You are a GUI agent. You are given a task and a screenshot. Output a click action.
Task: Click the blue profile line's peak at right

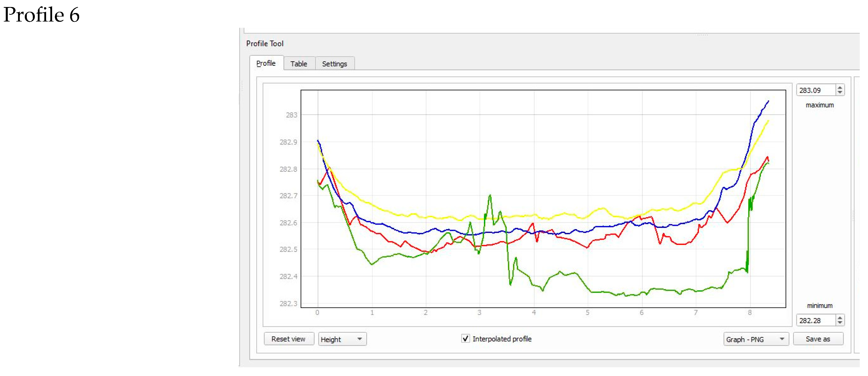coord(768,101)
